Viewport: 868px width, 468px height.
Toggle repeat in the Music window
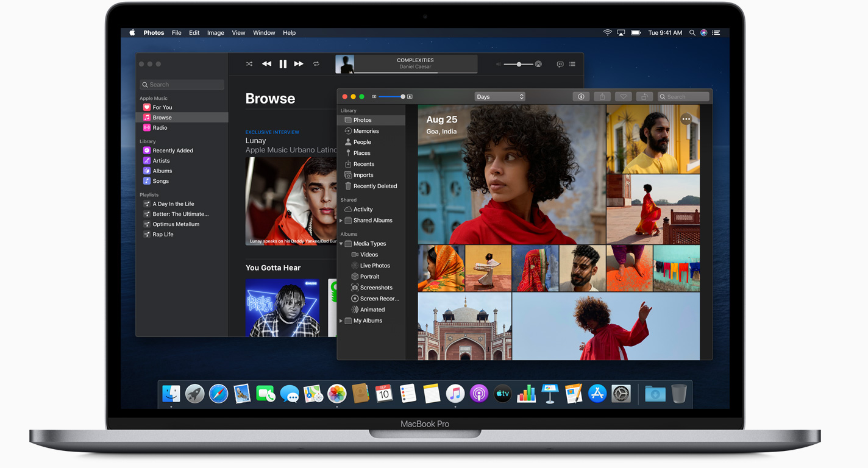[316, 64]
